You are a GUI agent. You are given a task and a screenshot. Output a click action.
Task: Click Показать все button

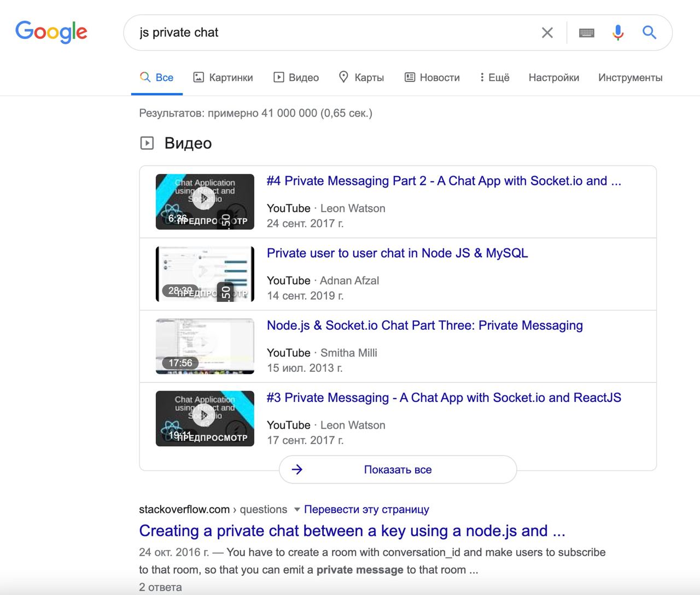tap(398, 470)
